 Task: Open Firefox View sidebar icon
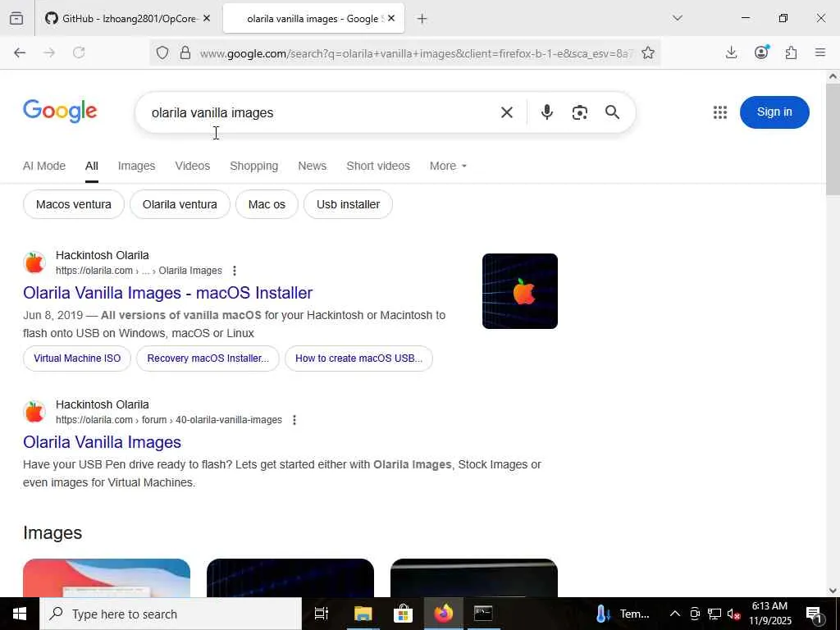pyautogui.click(x=16, y=18)
